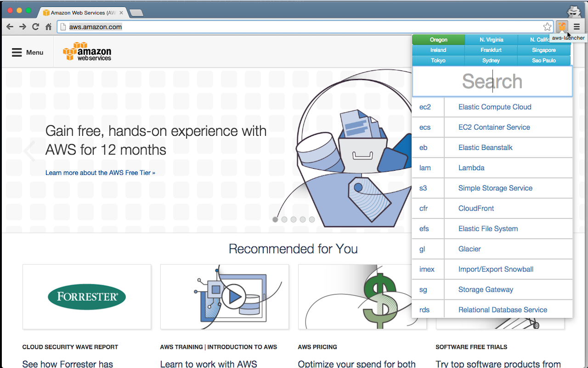This screenshot has height=368, width=588.
Task: Click the ecs shortcut cell
Action: [428, 127]
